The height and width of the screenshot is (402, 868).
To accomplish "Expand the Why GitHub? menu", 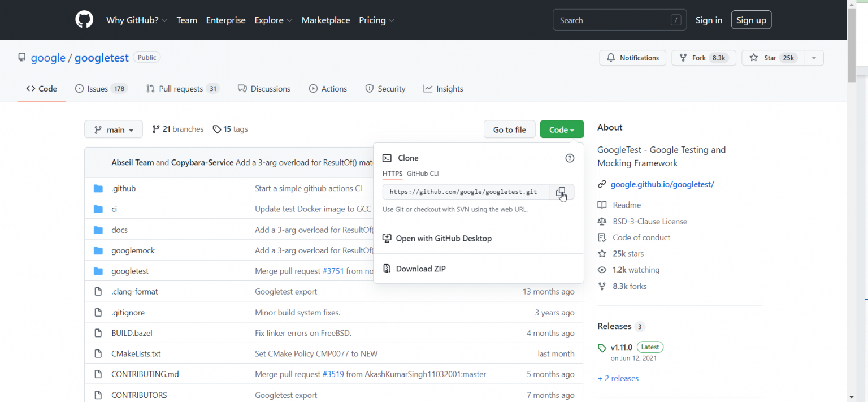I will point(137,20).
